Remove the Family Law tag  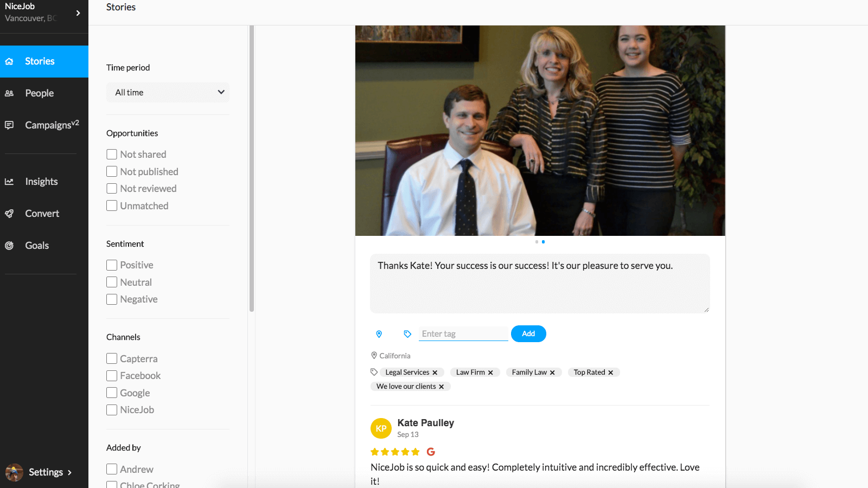[x=552, y=373]
